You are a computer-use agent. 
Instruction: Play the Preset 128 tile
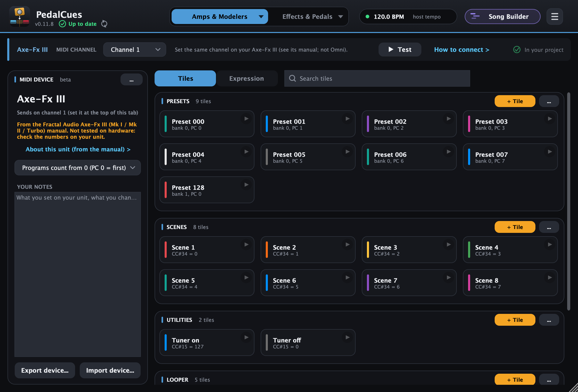pos(246,185)
